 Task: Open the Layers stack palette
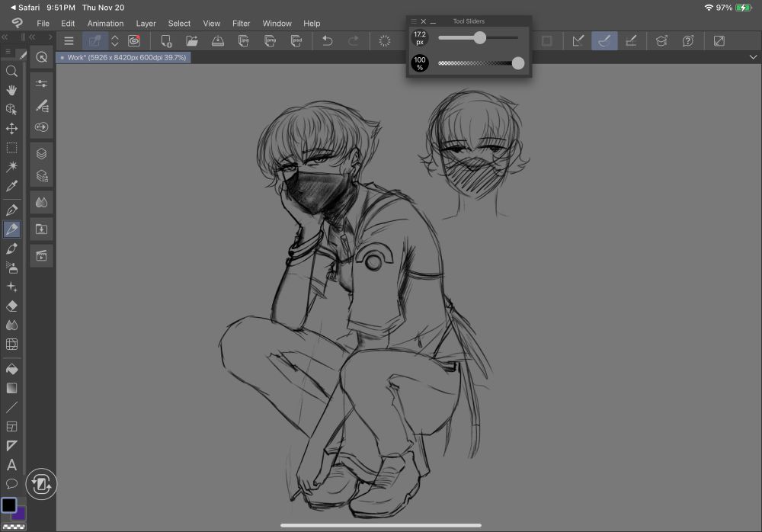click(x=41, y=154)
